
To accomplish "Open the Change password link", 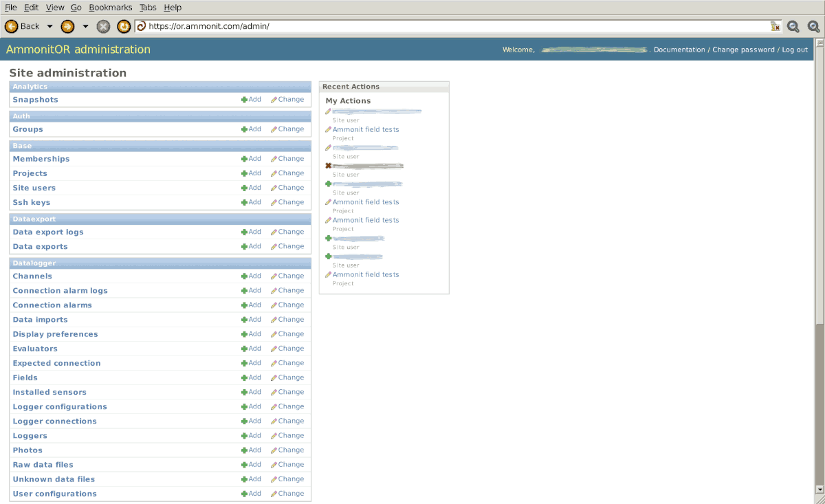I will (743, 50).
